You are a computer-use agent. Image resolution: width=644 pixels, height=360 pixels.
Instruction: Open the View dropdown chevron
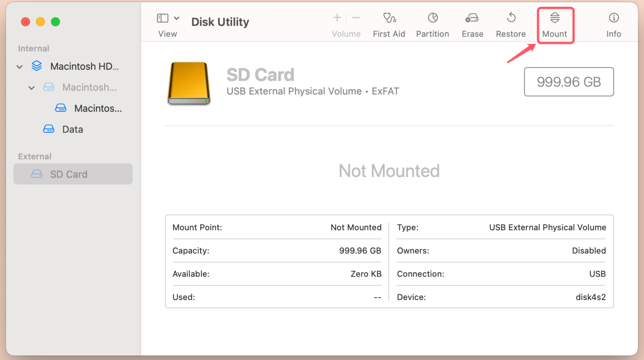[x=177, y=17]
